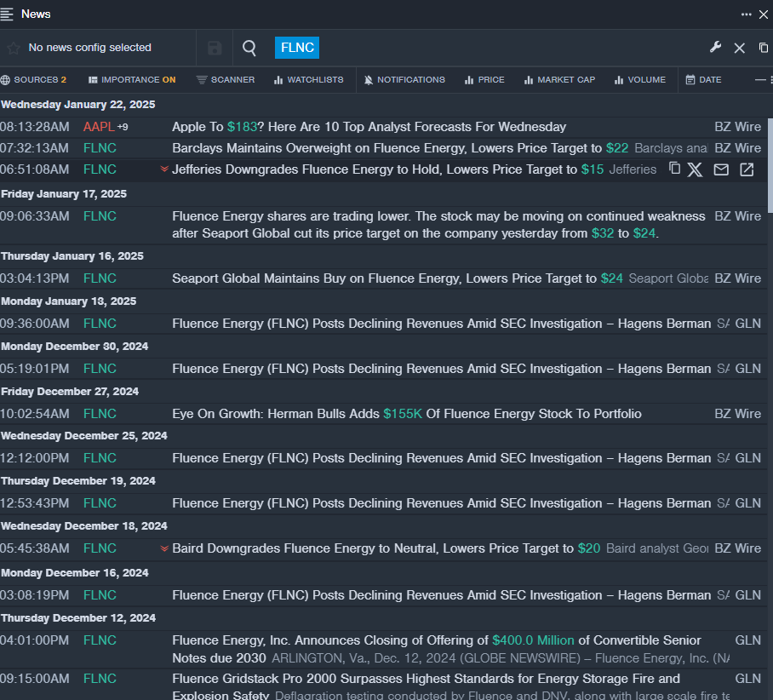Open the Date filter
The width and height of the screenshot is (773, 700).
coord(703,80)
